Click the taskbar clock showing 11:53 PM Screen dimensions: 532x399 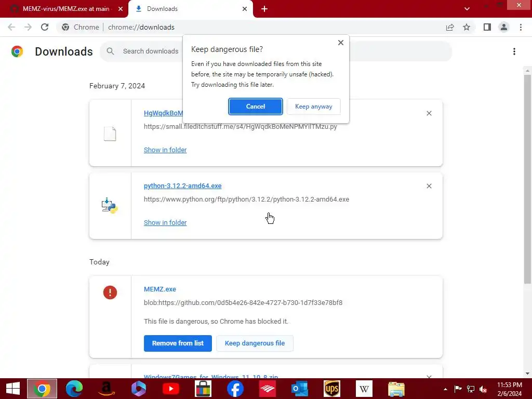pyautogui.click(x=510, y=389)
